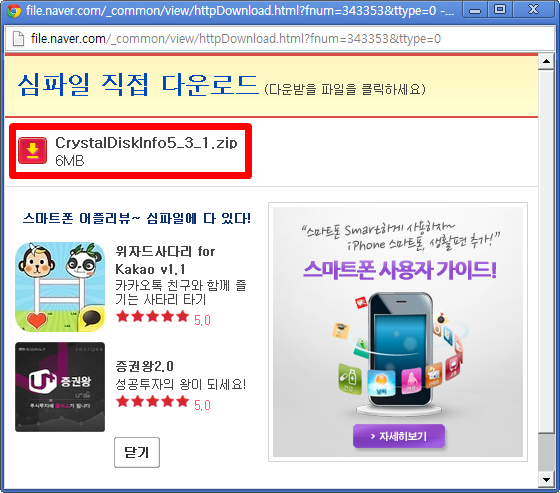Image resolution: width=560 pixels, height=493 pixels.
Task: Open 위자드사다리 for Kakao v1.1 title
Action: click(x=165, y=260)
